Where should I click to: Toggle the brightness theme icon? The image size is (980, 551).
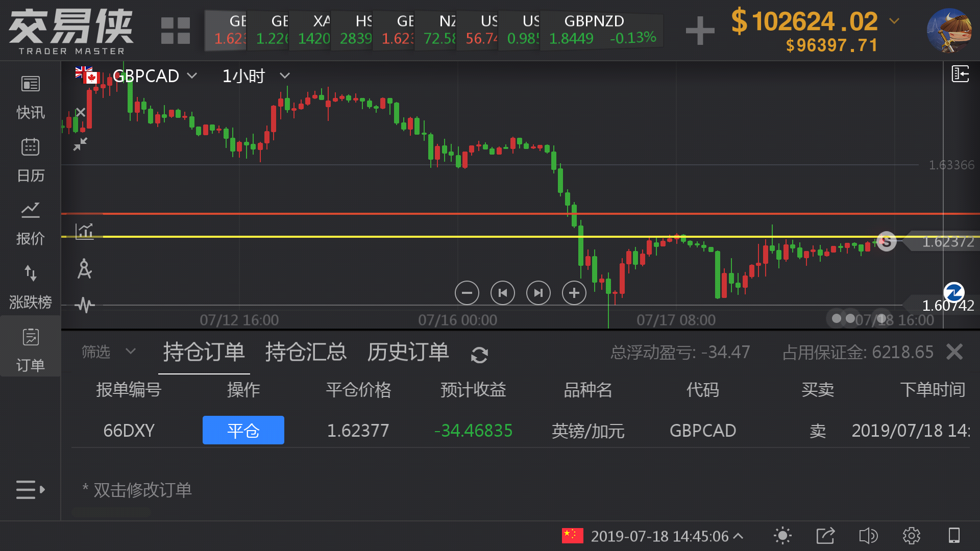click(x=782, y=536)
